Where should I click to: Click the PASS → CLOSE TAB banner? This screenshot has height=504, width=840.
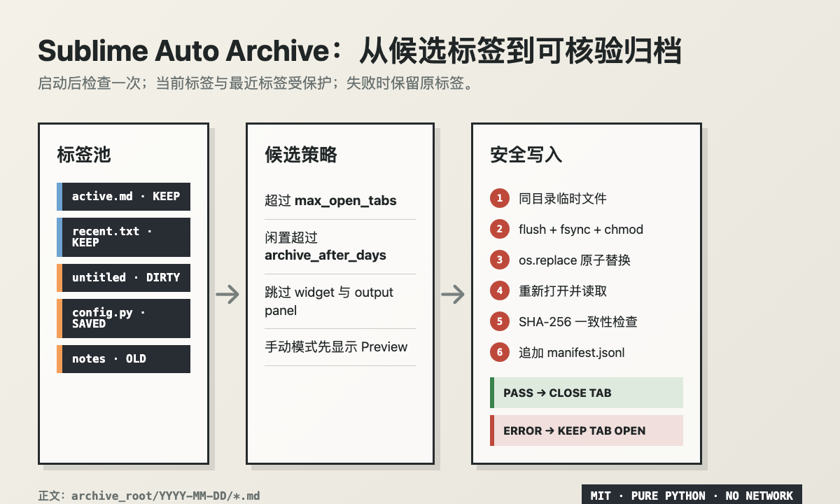click(x=587, y=393)
